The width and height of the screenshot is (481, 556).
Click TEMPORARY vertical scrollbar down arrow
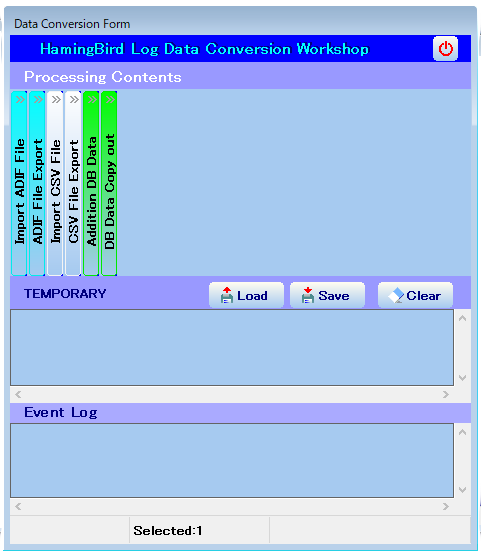click(462, 378)
